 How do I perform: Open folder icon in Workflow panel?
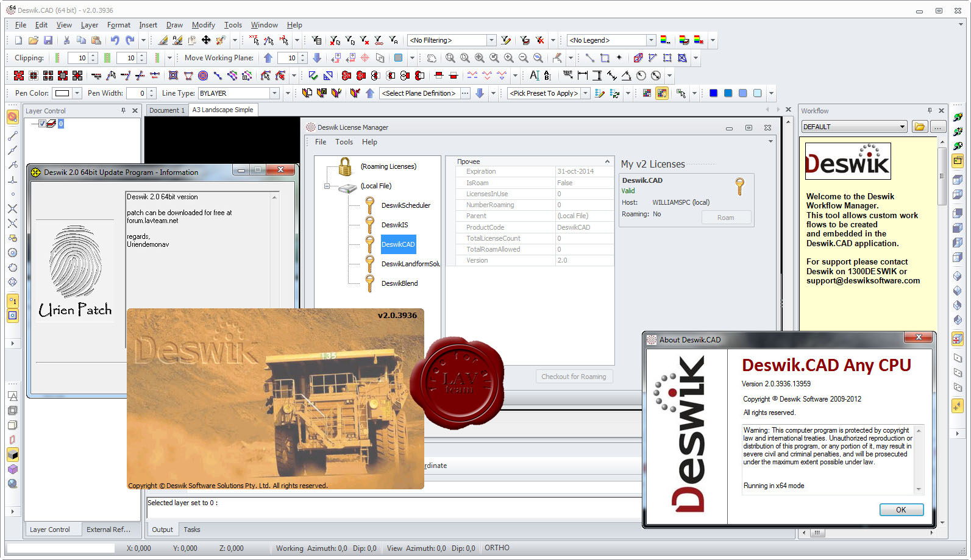click(920, 127)
